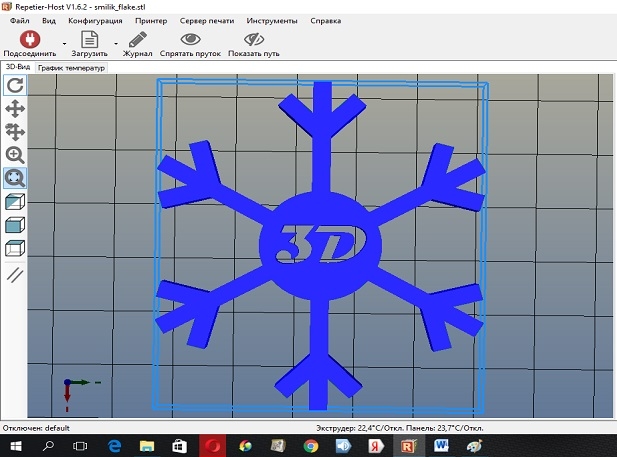Screen dimensions: 617x457
Task: Select the Zoom magnifier tool
Action: click(15, 155)
